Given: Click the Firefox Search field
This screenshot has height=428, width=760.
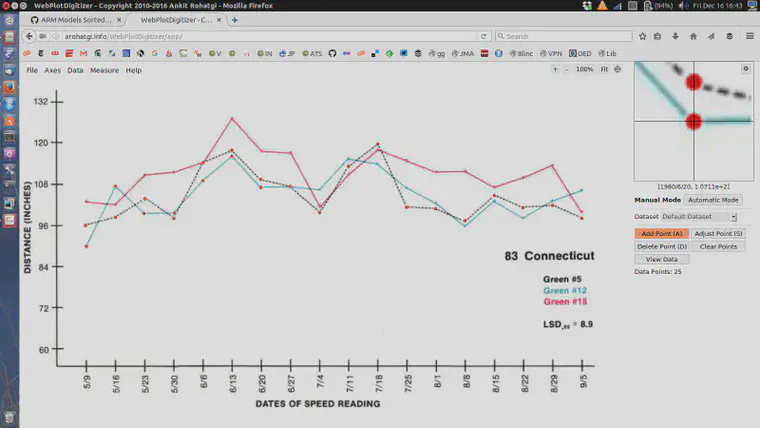Looking at the screenshot, I should (x=564, y=36).
